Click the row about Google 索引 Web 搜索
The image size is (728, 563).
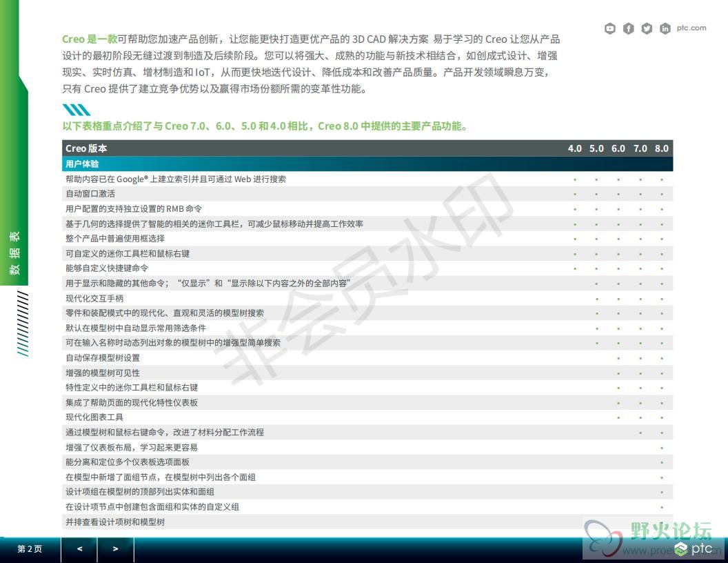pyautogui.click(x=367, y=179)
